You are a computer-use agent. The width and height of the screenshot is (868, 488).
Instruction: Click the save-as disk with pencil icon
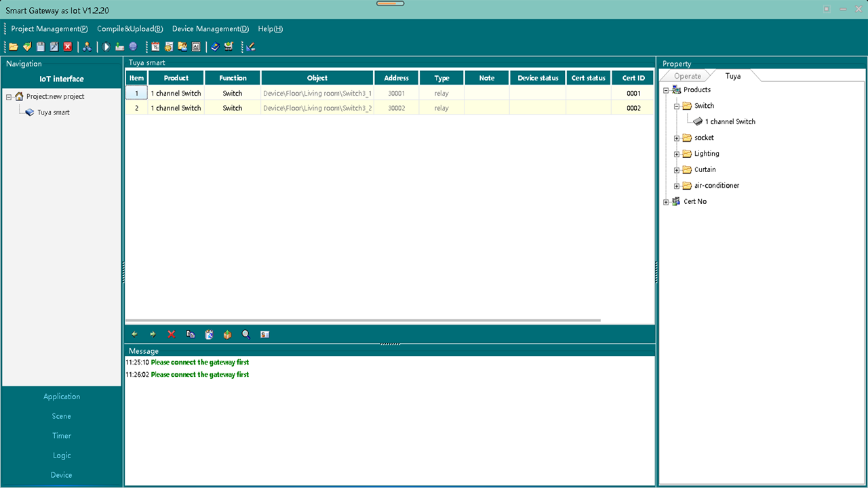point(54,47)
